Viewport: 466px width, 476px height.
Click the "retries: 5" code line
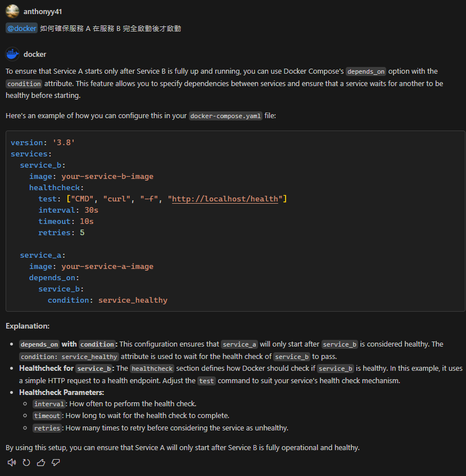click(x=61, y=232)
